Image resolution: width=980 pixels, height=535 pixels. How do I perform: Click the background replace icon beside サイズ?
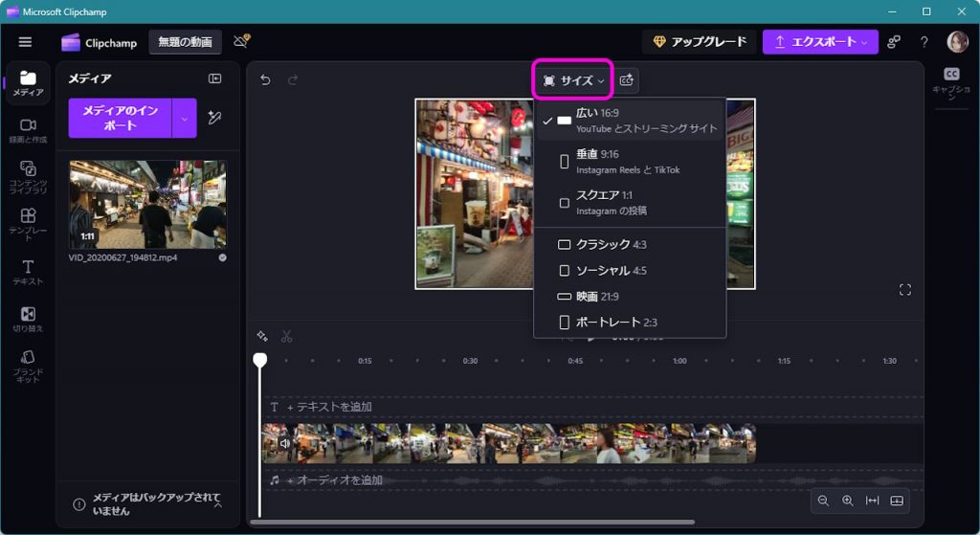(626, 80)
